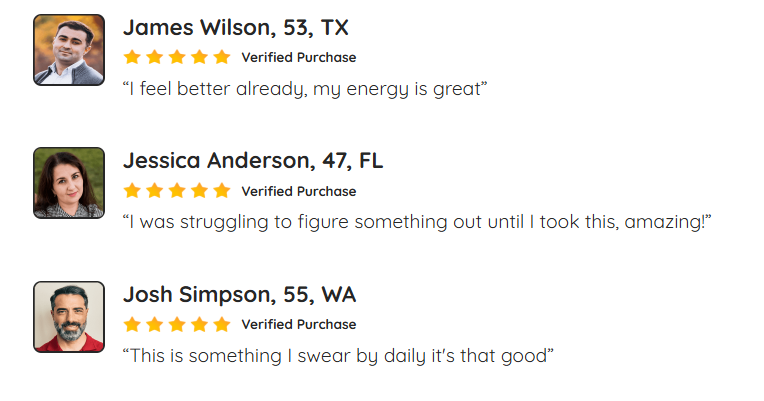Click the "I feel better already" review quote

(x=305, y=88)
